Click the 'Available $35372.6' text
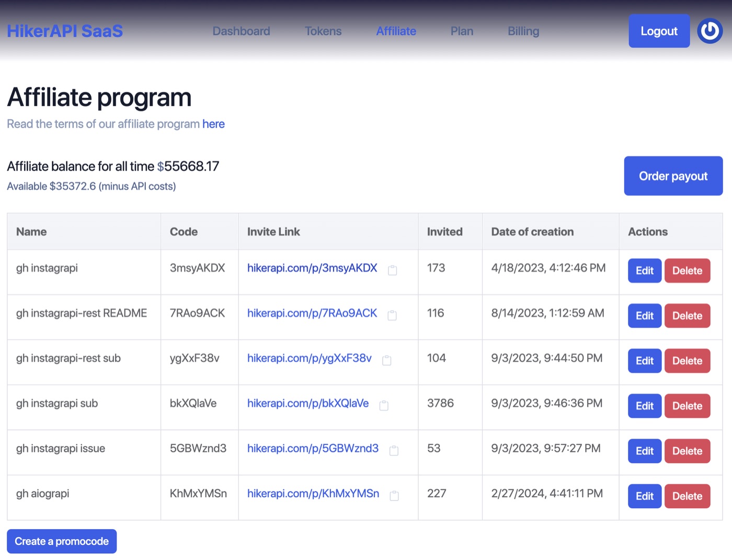Screen dimensions: 732x560 tap(51, 186)
